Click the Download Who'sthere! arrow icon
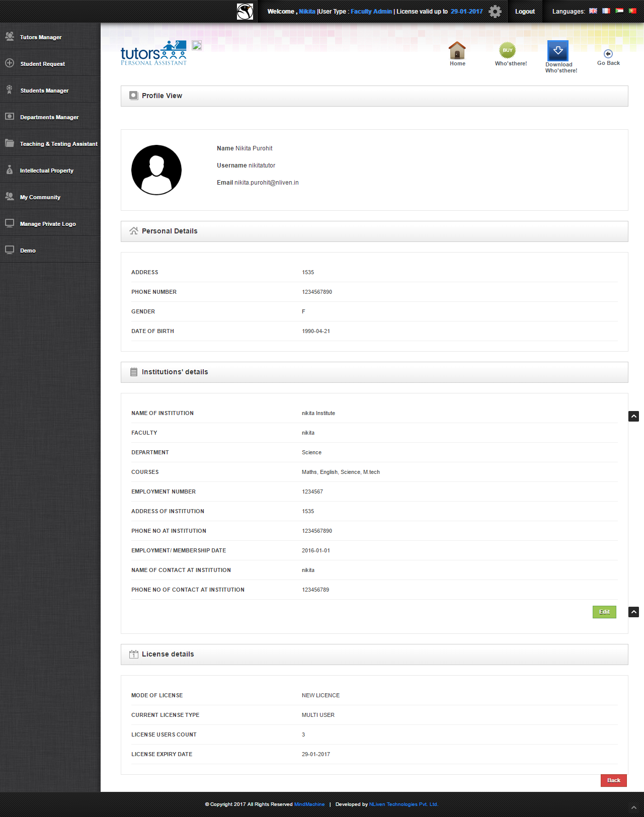The width and height of the screenshot is (644, 817). click(557, 51)
